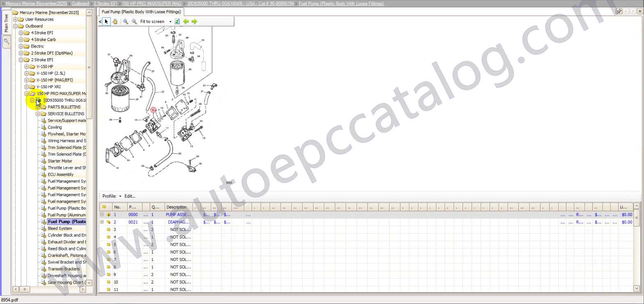Open Bleed System in the tree

click(60, 229)
